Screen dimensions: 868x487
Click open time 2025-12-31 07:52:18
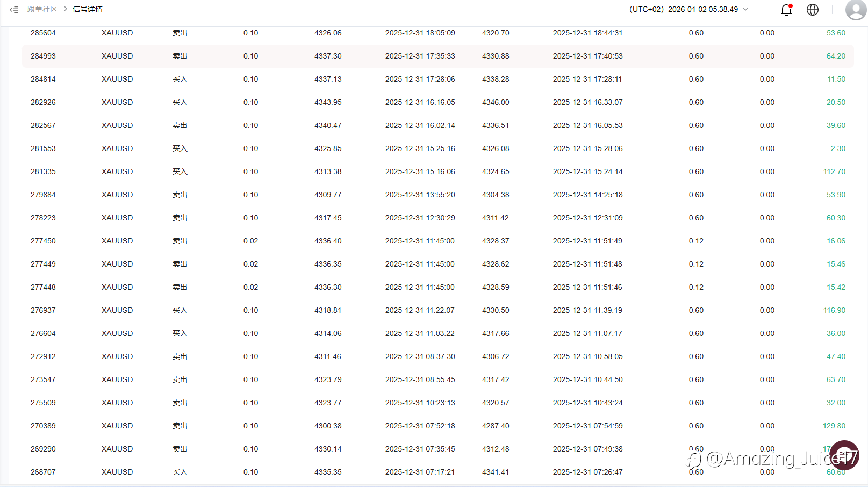[420, 426]
